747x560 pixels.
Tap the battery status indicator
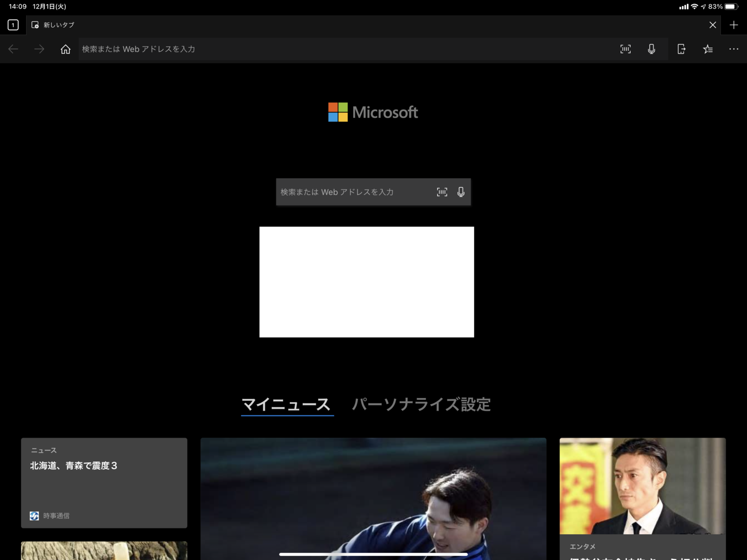coord(731,7)
